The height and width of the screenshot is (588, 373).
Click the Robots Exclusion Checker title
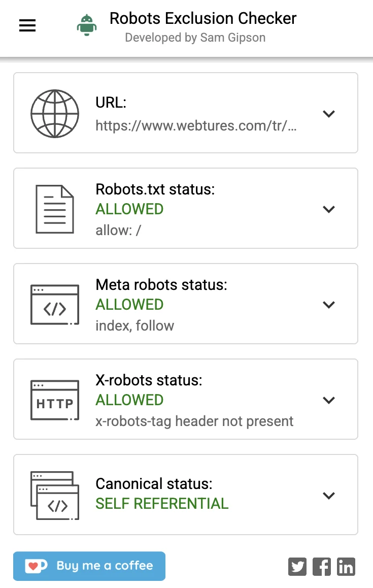[202, 18]
